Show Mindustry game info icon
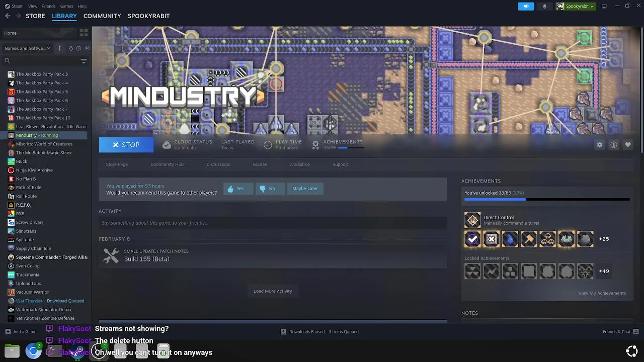 coord(614,145)
